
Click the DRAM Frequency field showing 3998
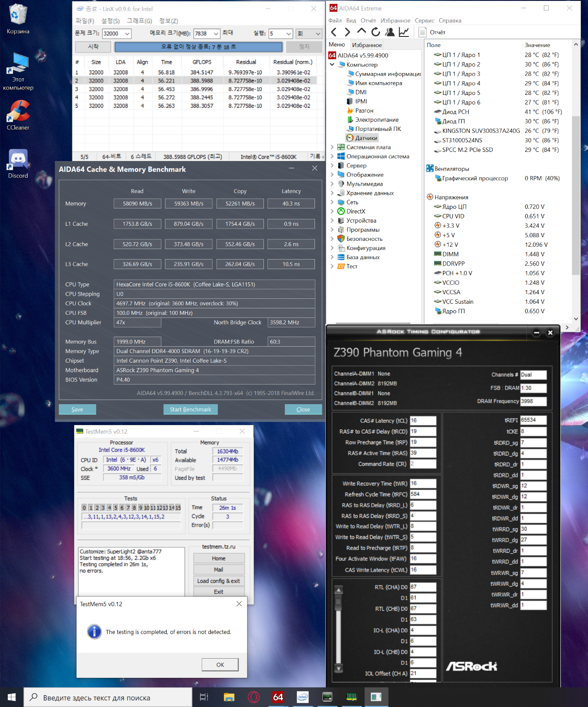pyautogui.click(x=533, y=401)
